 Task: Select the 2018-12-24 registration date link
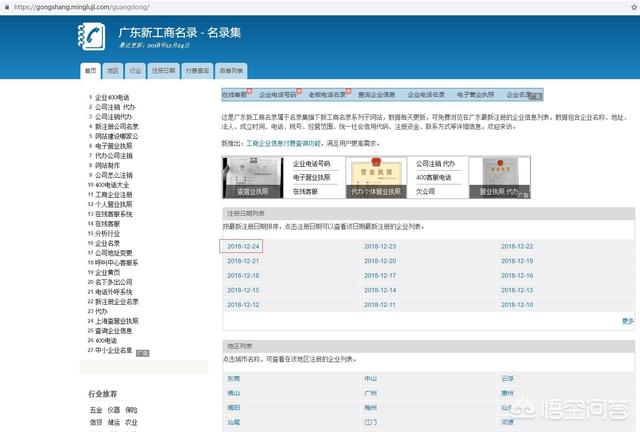tap(243, 246)
